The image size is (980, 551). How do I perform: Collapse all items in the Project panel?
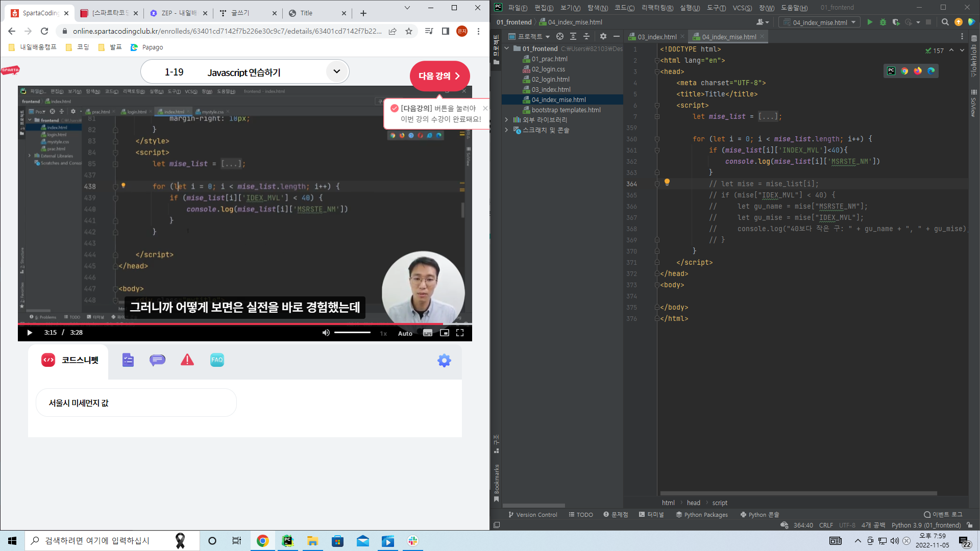[586, 36]
